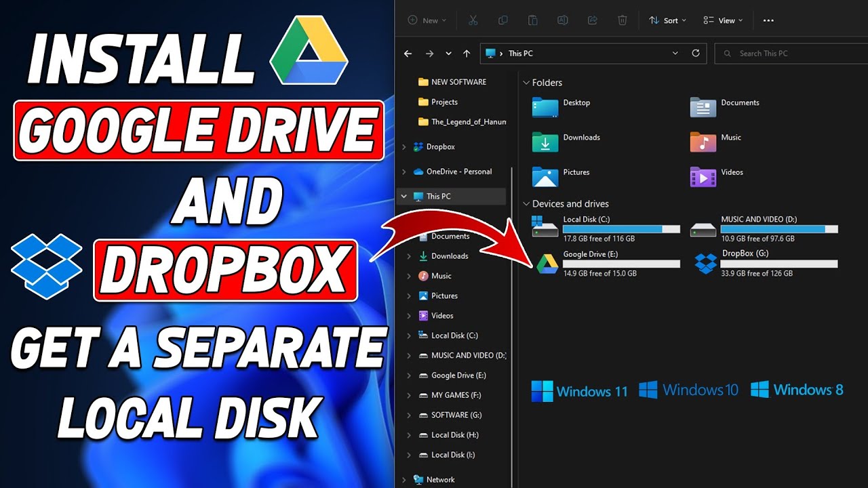Open the See more ellipsis menu
This screenshot has height=488, width=868.
pos(768,20)
